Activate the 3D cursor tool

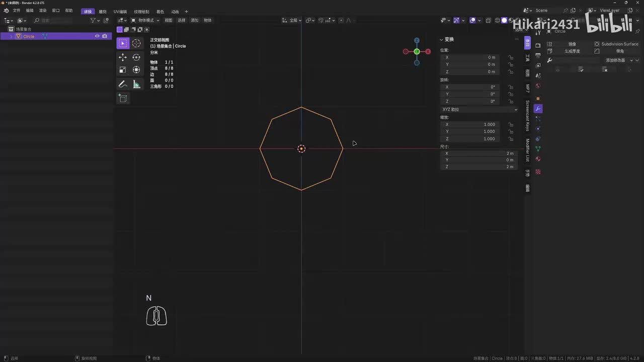pos(136,43)
